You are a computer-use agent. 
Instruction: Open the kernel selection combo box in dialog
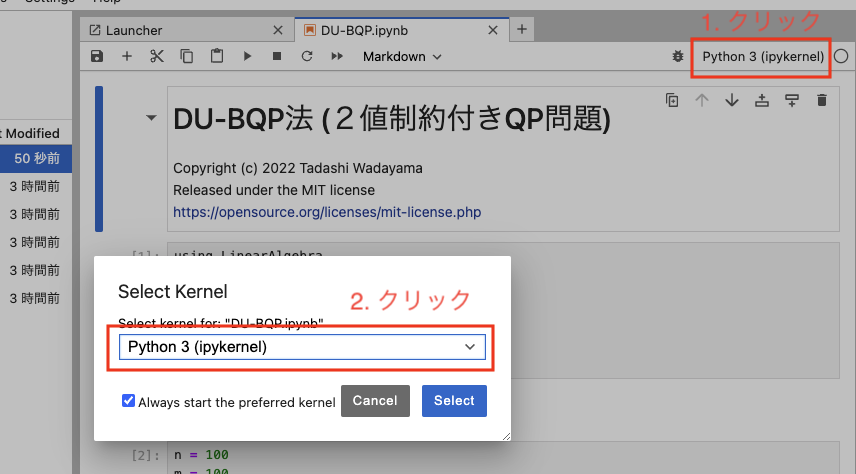302,347
